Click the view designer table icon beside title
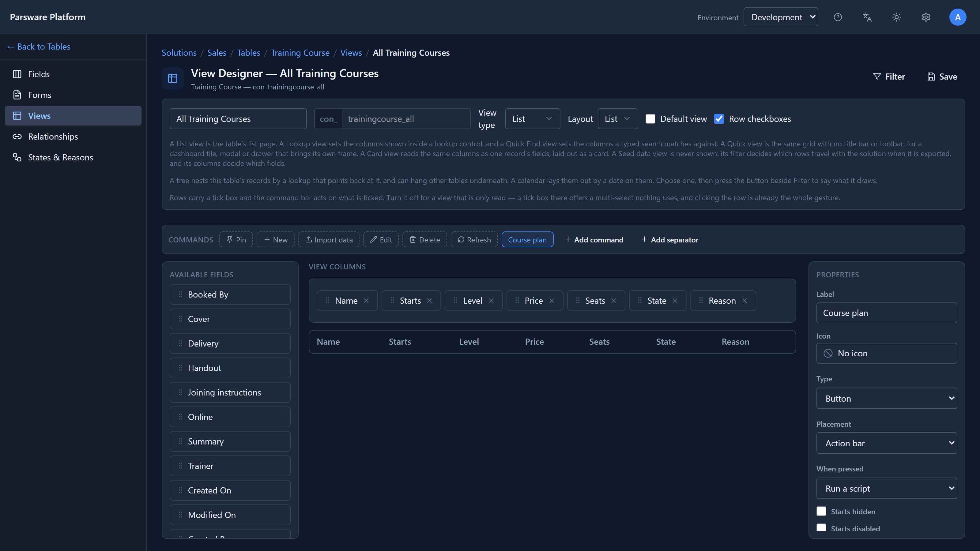This screenshot has height=551, width=980. pos(173,78)
